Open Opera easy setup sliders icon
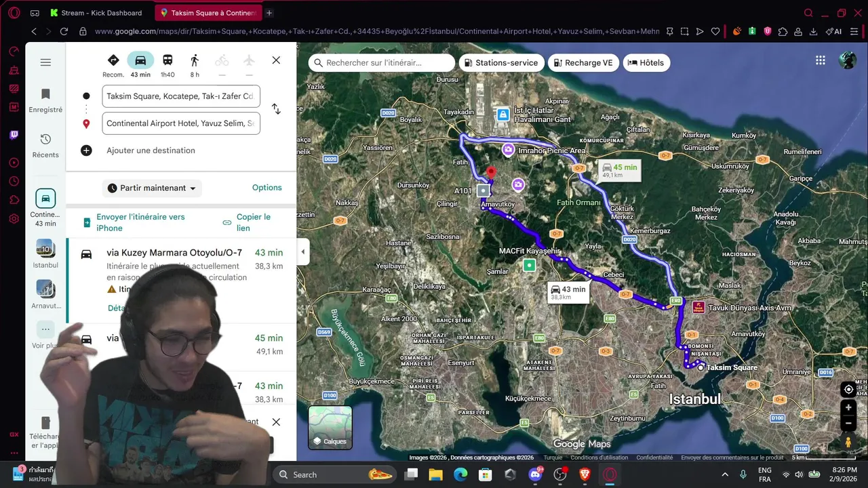Screen dimensions: 868x488 click(x=855, y=31)
